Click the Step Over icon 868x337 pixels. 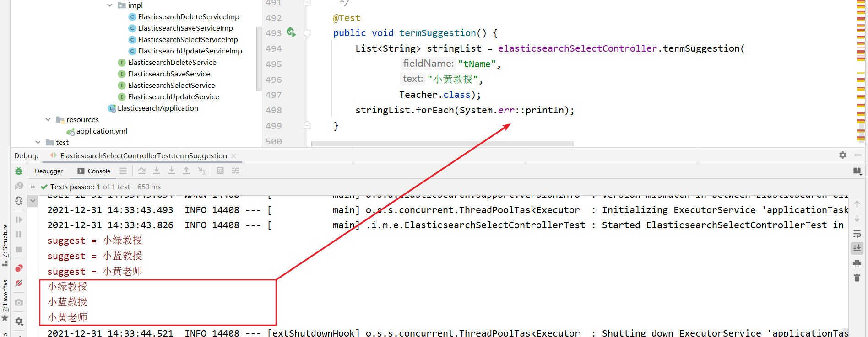point(142,171)
